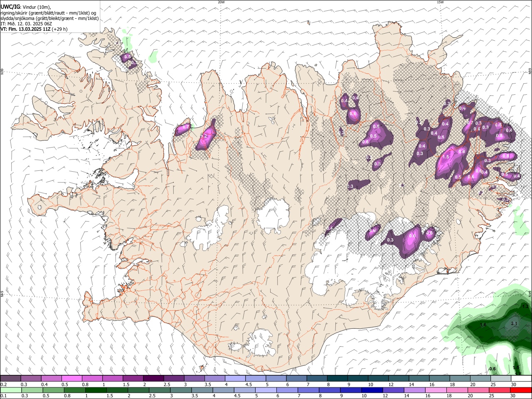The image size is (532, 399).
Task: Click the hot pink 20 mm rain legend swatch
Action: [478, 390]
